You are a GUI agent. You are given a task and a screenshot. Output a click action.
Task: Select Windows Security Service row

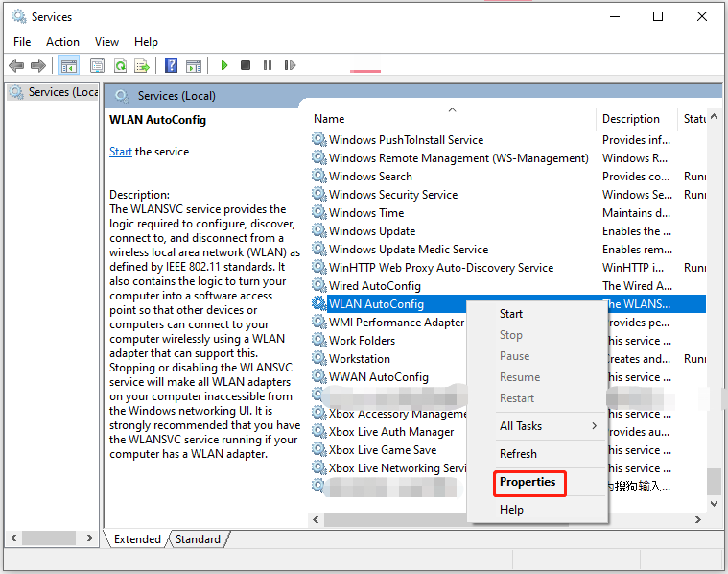click(508, 194)
